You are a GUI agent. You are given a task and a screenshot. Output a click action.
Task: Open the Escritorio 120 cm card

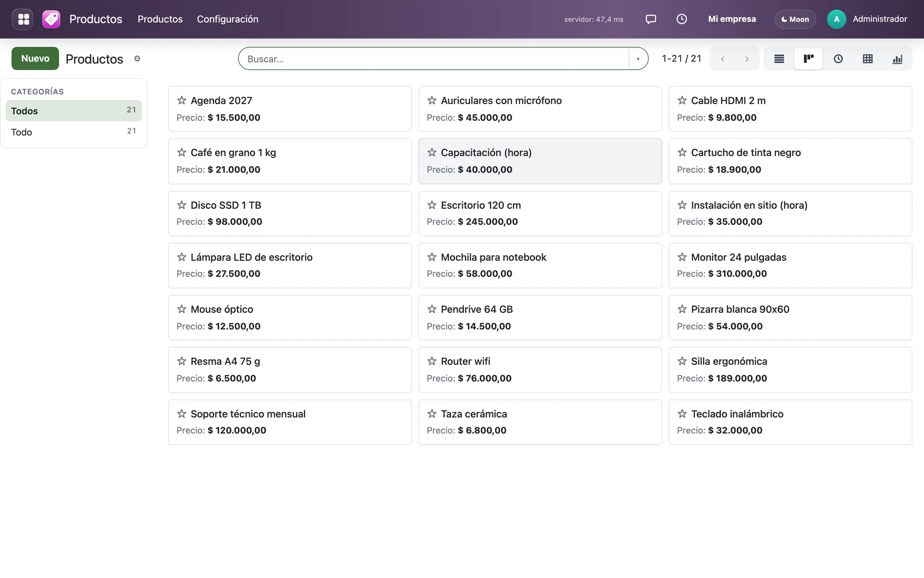[x=540, y=213]
